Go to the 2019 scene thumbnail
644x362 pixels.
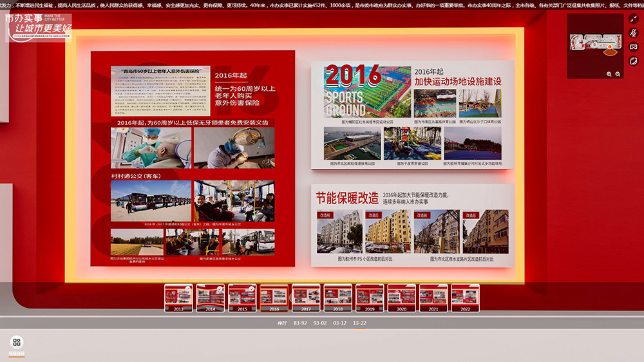pyautogui.click(x=370, y=298)
